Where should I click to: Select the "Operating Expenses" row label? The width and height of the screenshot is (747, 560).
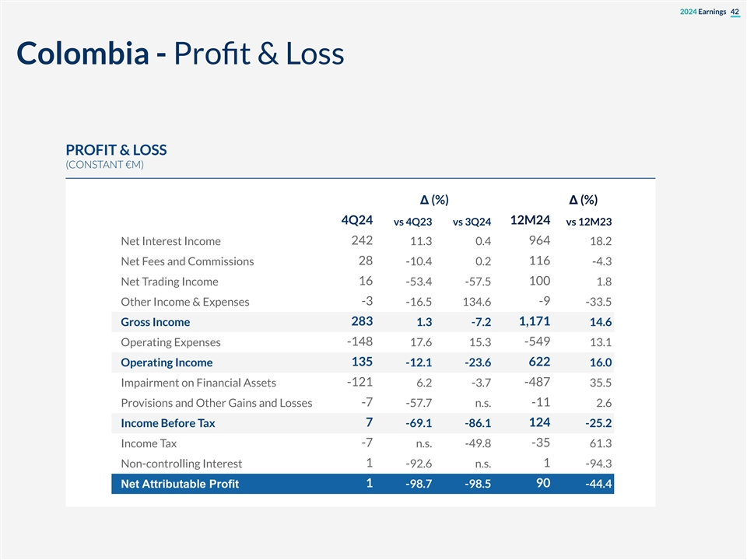[170, 342]
